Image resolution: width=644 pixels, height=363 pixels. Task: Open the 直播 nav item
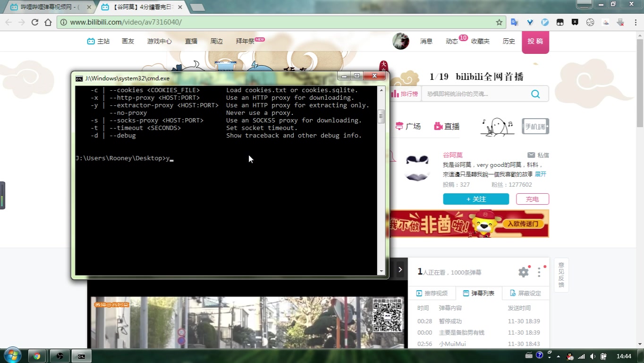(x=191, y=41)
